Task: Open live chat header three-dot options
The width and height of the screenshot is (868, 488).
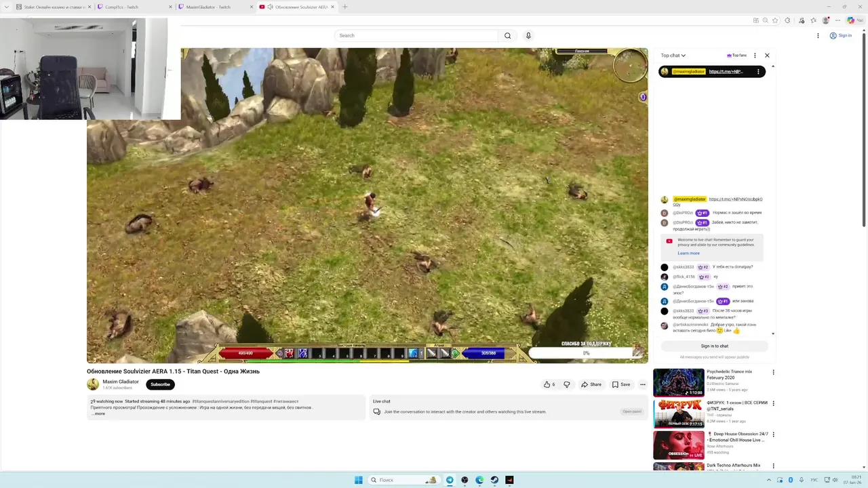Action: (x=755, y=56)
